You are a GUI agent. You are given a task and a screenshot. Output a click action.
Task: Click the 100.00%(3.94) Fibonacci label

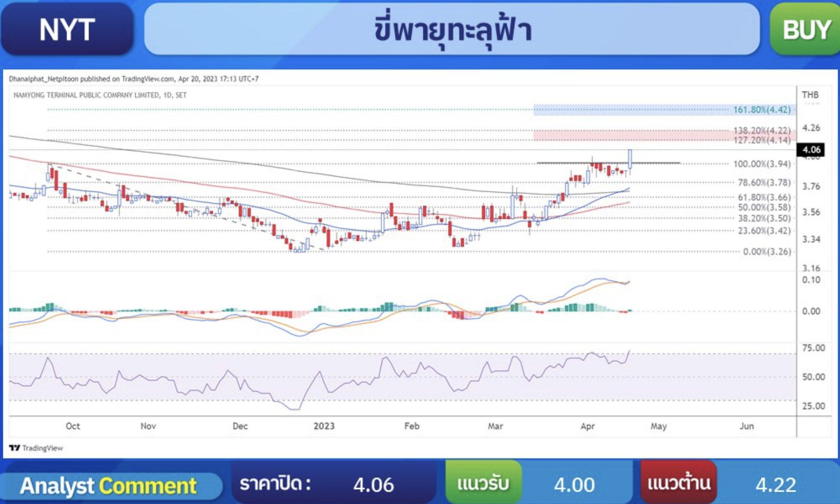762,164
